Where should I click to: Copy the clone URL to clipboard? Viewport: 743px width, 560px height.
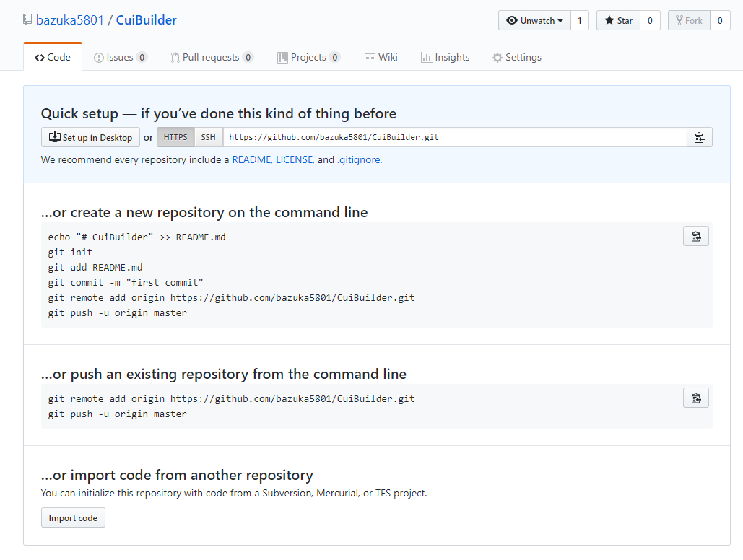pyautogui.click(x=700, y=137)
